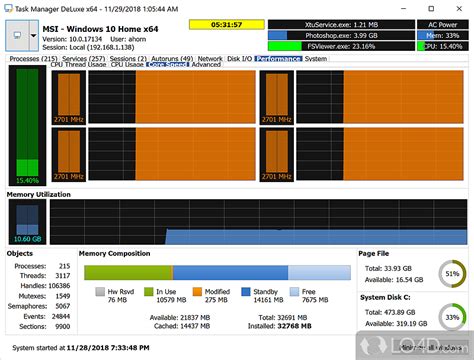Screen dimensions: 474x360
Task: Click the "Semaphores: 5067" row
Action: pos(39,306)
